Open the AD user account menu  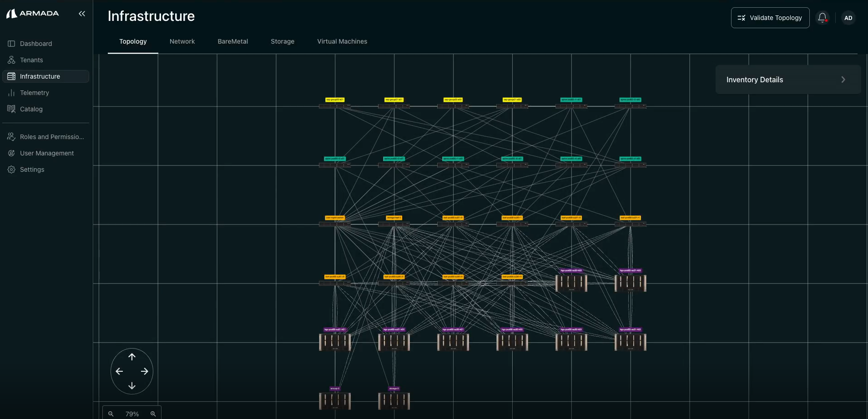point(848,18)
